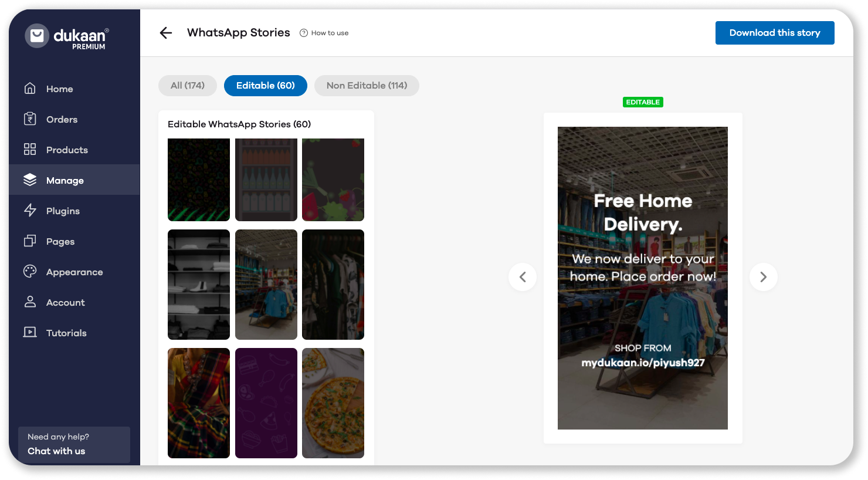868x480 pixels.
Task: Click the Plugins lightning bolt icon
Action: [x=30, y=210]
